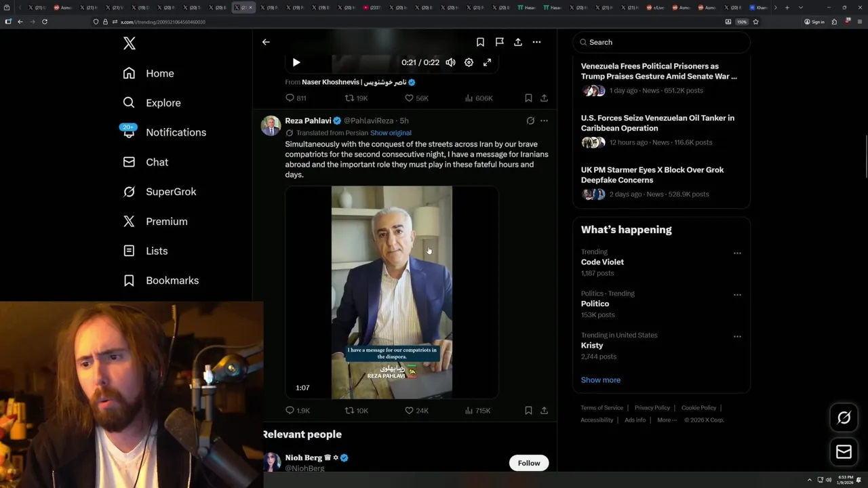
Task: Open a new browser tab
Action: coord(787,7)
